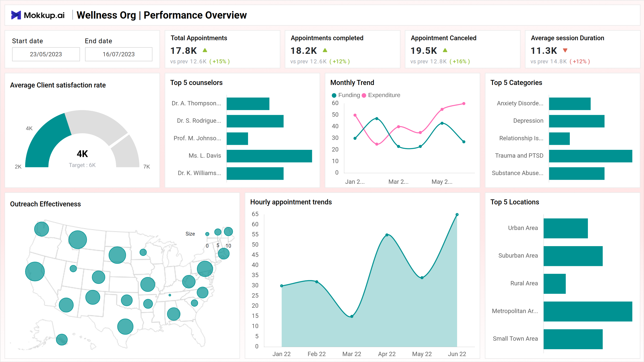This screenshot has width=644, height=362.
Task: Click the End date field 16/07/2023
Action: (119, 54)
